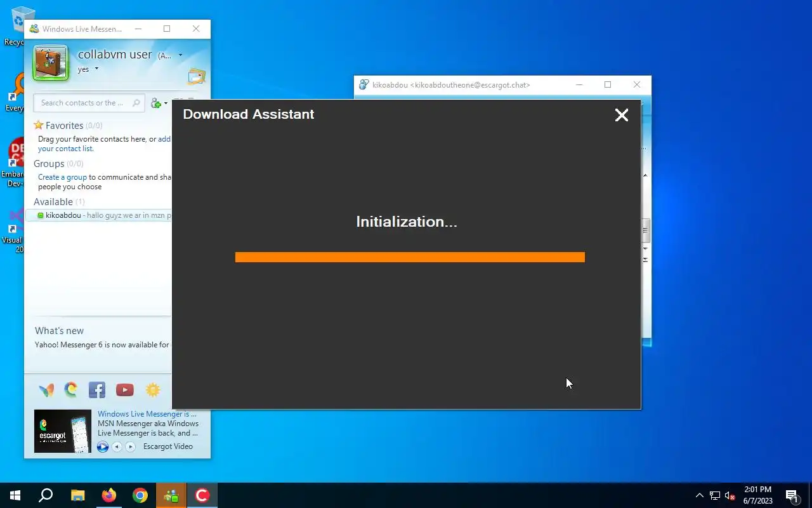Go to previous Escargot video
Screen dimensions: 812x508
117,447
